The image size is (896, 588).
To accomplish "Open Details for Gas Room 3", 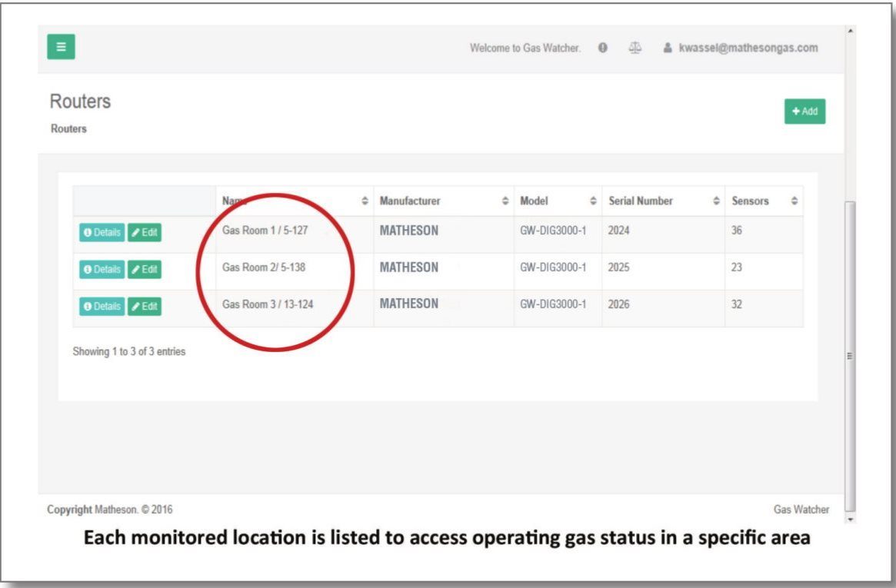I will [x=102, y=307].
